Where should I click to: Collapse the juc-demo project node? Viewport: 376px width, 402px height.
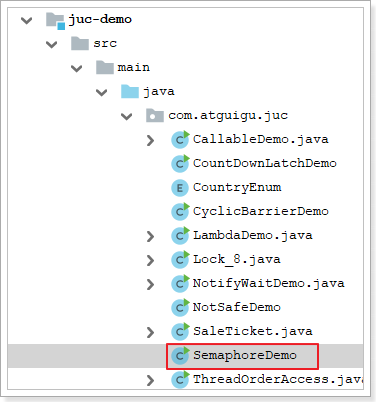click(26, 20)
